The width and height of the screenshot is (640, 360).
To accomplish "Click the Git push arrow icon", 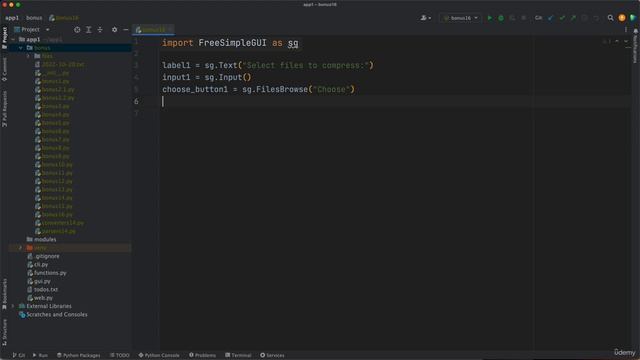I will 573,18.
